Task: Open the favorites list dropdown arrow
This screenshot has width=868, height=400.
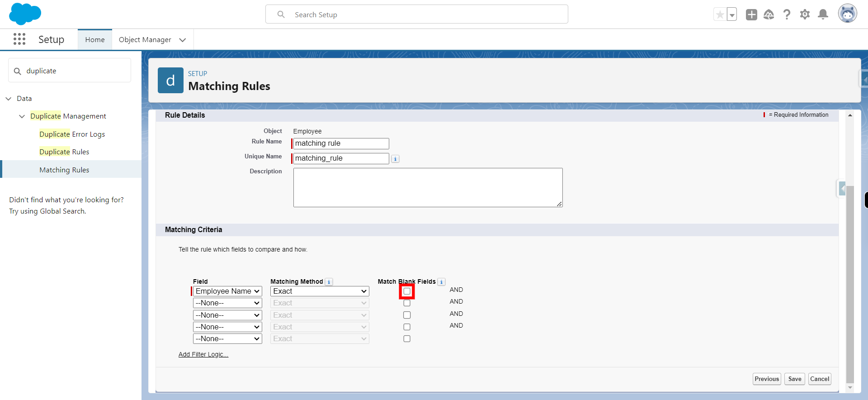Action: tap(732, 14)
